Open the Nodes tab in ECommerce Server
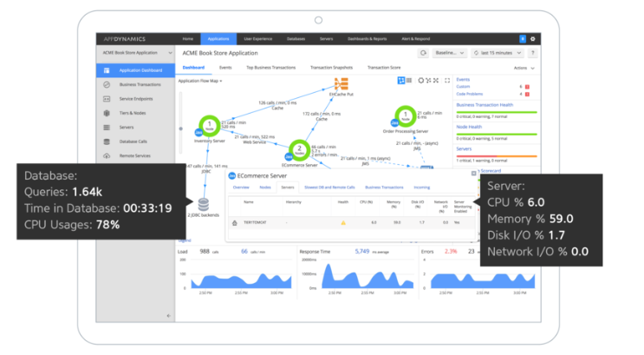This screenshot has width=644, height=355. (x=265, y=187)
